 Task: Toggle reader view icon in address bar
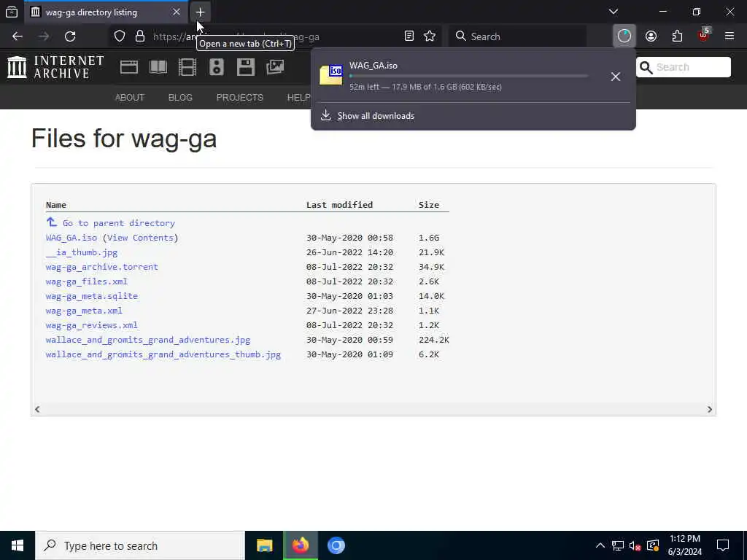click(409, 36)
